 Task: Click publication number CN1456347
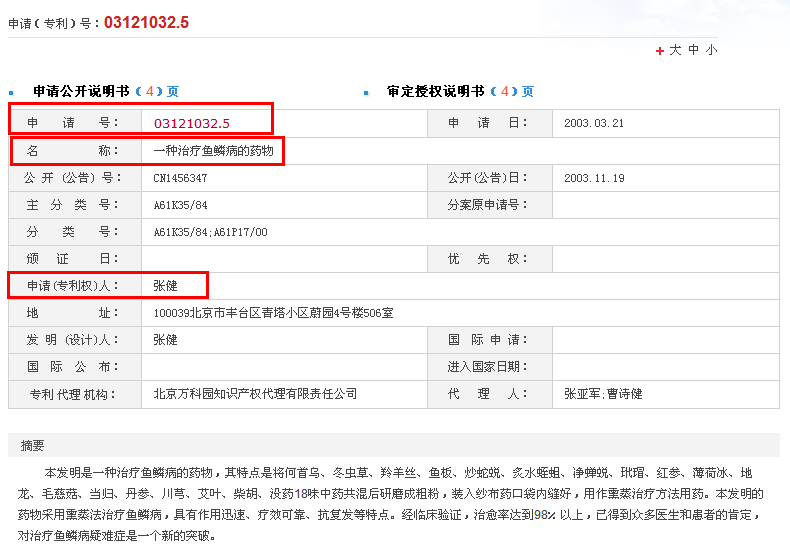[x=180, y=178]
